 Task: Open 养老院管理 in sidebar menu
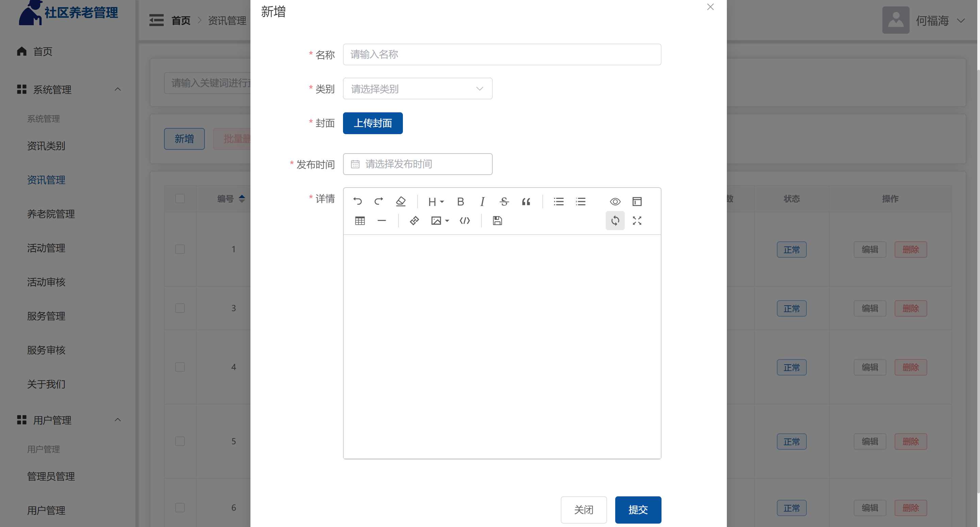point(51,214)
